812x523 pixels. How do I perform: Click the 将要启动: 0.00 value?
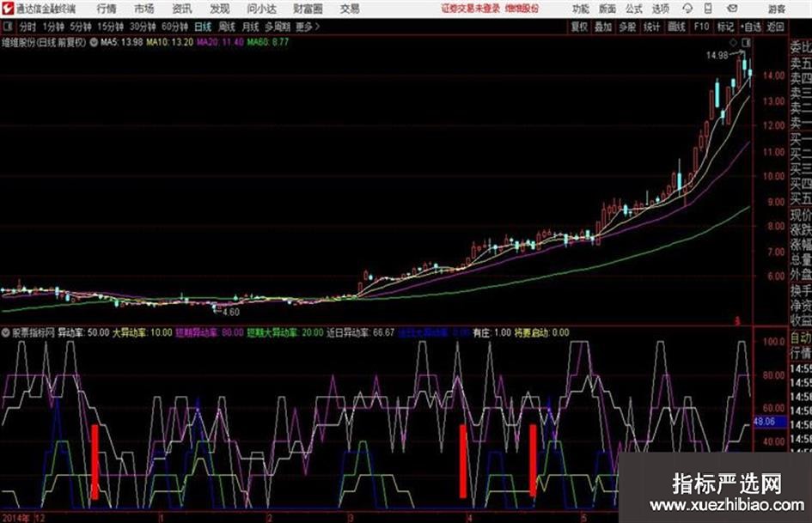541,332
